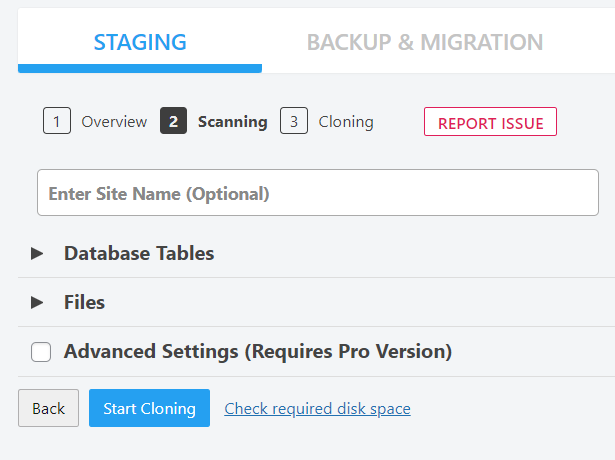Viewport: 615px width, 460px height.
Task: Open Check required disk space link
Action: coord(317,409)
